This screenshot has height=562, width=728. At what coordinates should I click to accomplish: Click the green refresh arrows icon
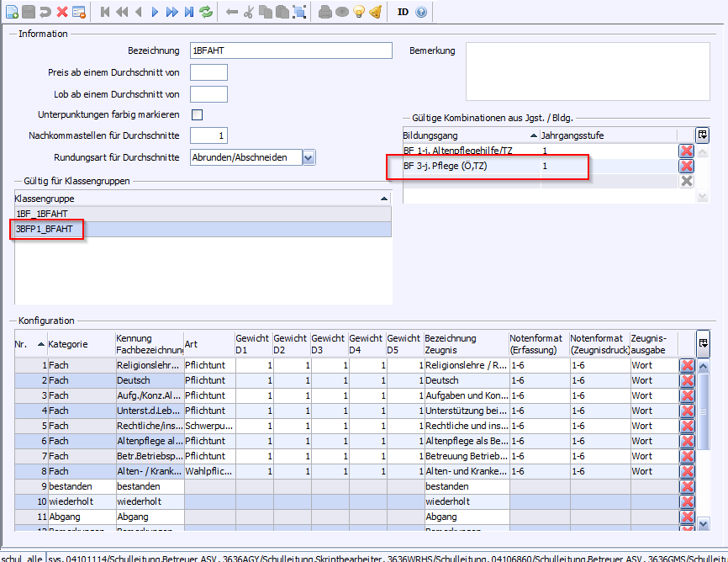point(206,12)
